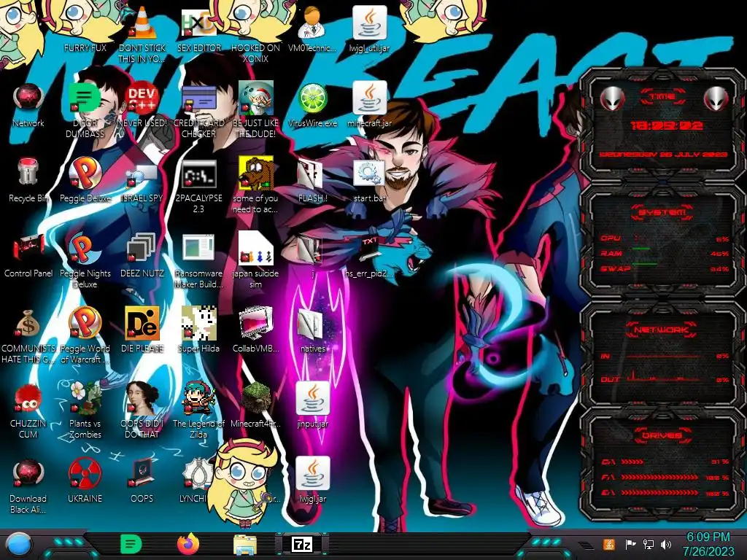Launch Peggle Nights Deluxe
The height and width of the screenshot is (560, 747).
coord(85,249)
